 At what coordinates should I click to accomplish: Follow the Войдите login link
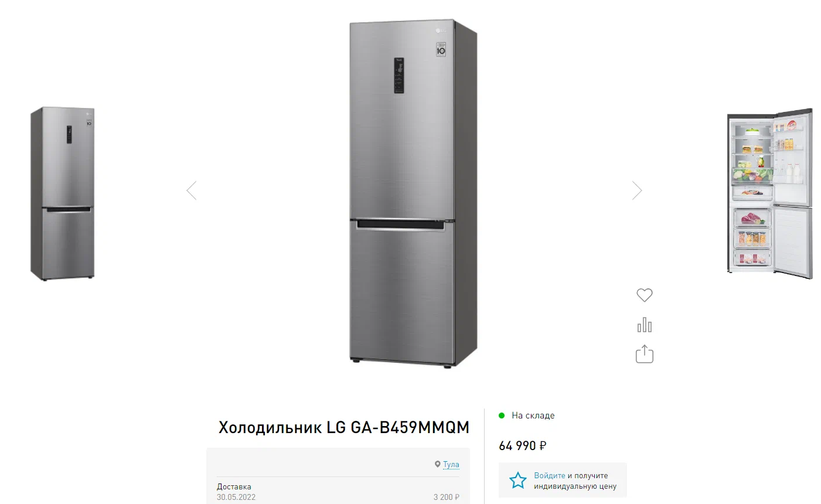[x=550, y=475]
